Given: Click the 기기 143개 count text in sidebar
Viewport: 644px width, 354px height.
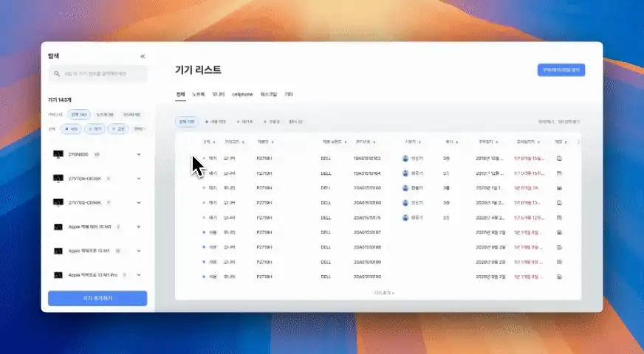Looking at the screenshot, I should (x=60, y=100).
